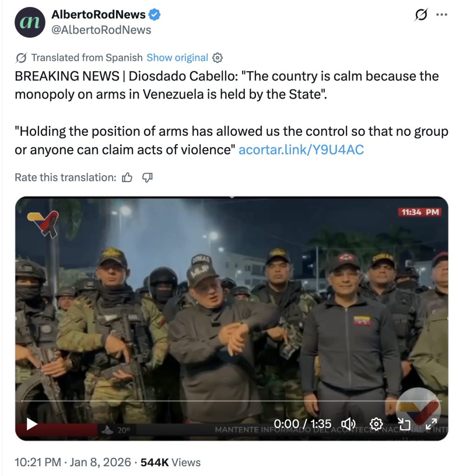Open the three-dot more options menu
Viewport: 459px width, 476px height.
[x=441, y=14]
